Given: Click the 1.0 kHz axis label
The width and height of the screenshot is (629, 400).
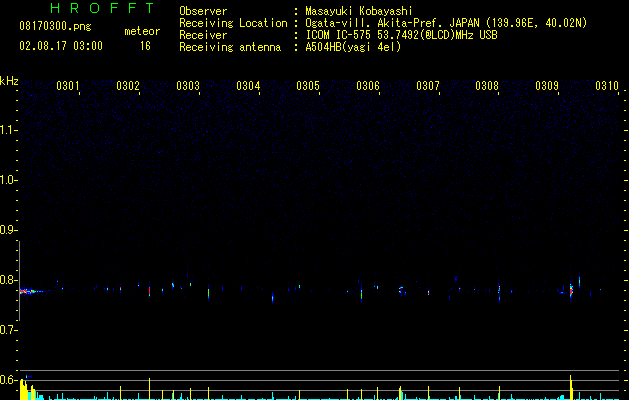Looking at the screenshot, I should [x=8, y=180].
